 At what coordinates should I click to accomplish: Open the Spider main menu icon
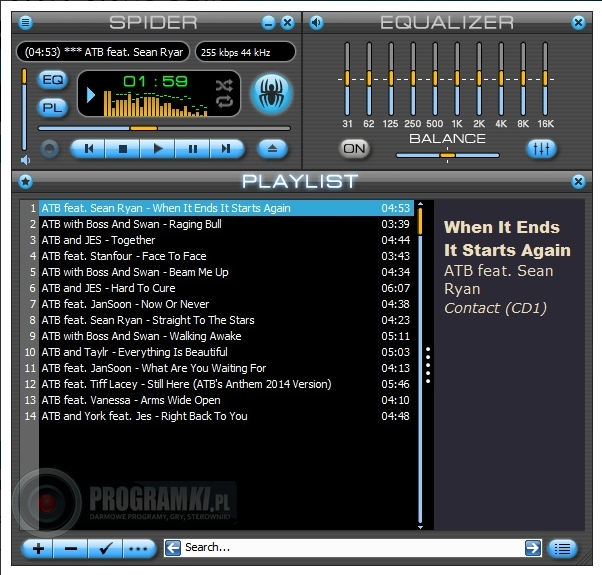(x=25, y=23)
